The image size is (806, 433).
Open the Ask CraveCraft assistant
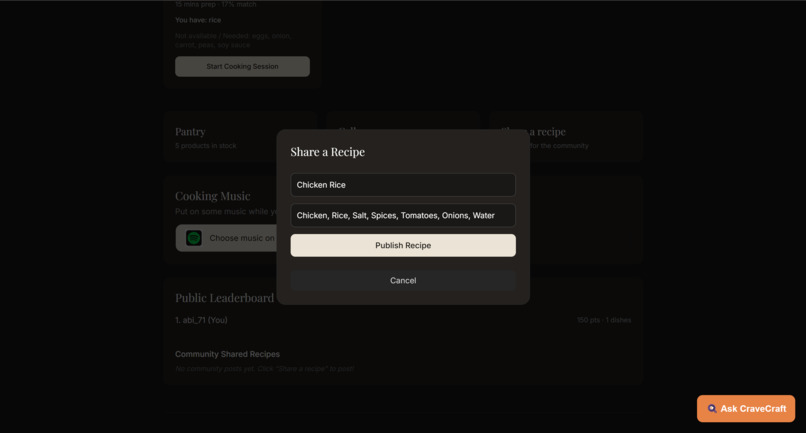tap(746, 408)
